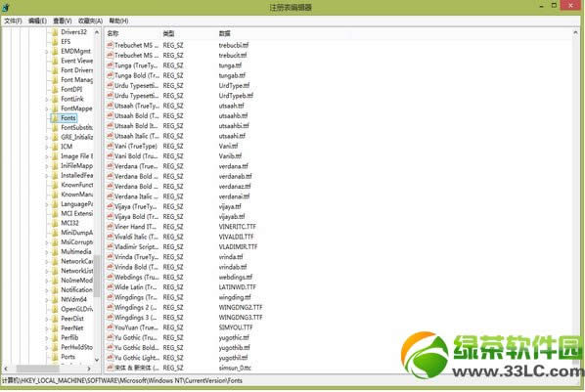Image resolution: width=585 pixels, height=392 pixels.
Task: Click the SIMYOU.TTF data cell
Action: [236, 327]
